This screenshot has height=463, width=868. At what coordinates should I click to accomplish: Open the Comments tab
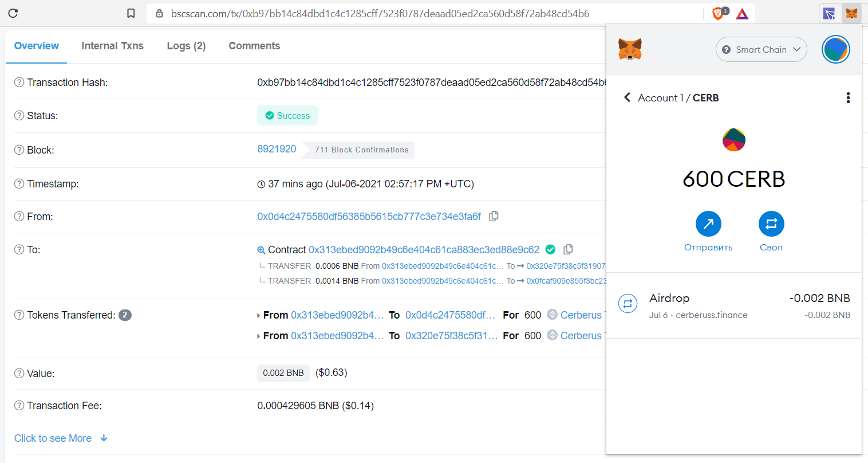pyautogui.click(x=254, y=46)
